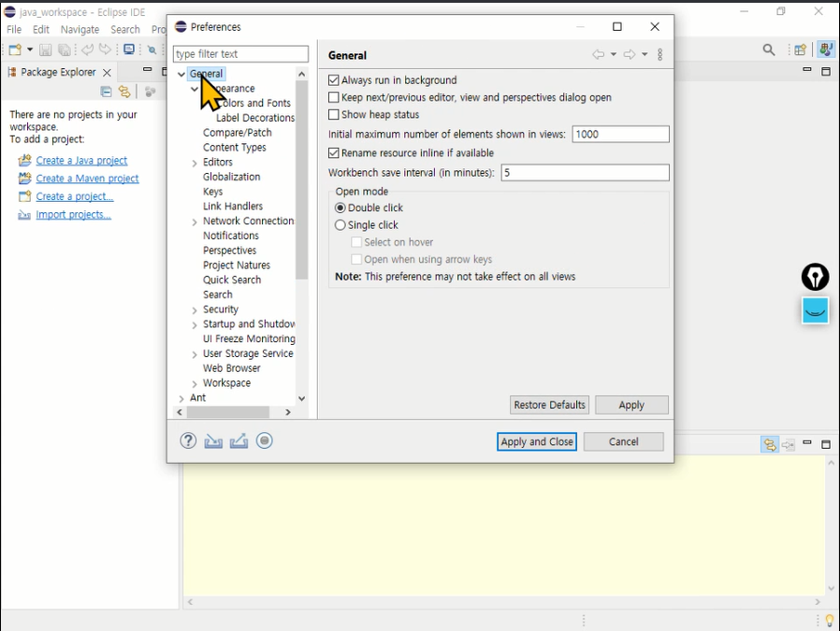Close the Package Explorer tab
The width and height of the screenshot is (840, 631).
[108, 72]
